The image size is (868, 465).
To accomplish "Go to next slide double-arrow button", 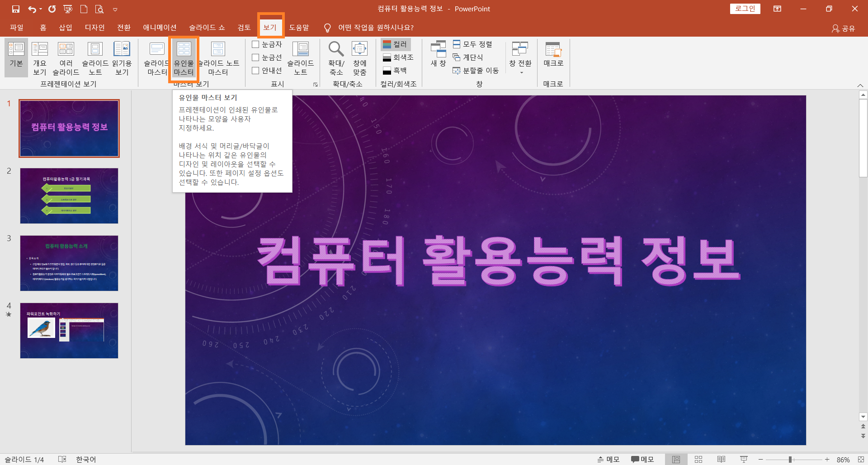I will click(x=863, y=436).
